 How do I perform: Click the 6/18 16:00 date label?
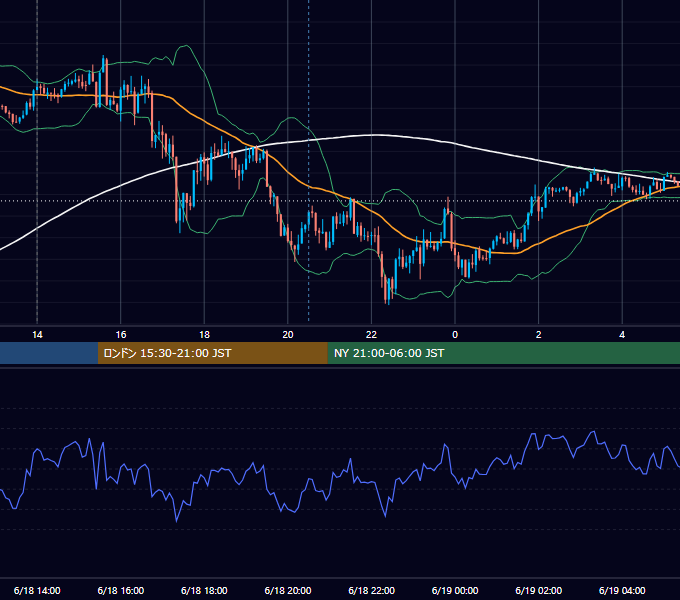(121, 590)
